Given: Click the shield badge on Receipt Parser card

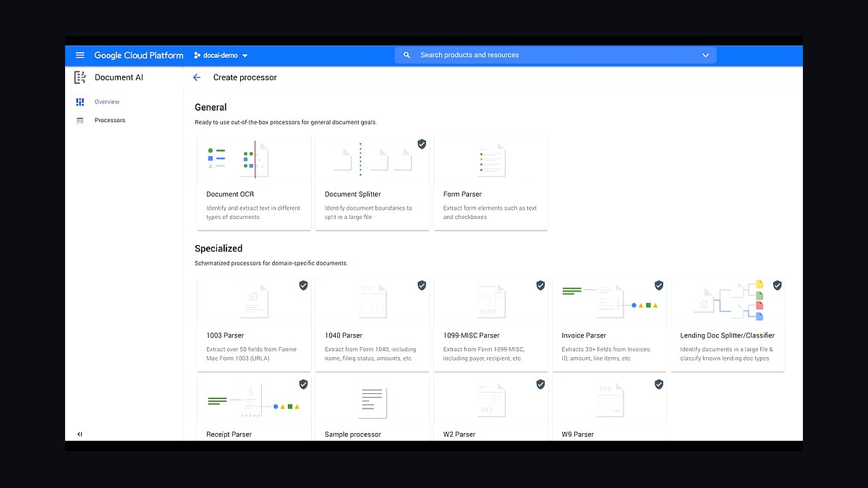Looking at the screenshot, I should coord(303,385).
